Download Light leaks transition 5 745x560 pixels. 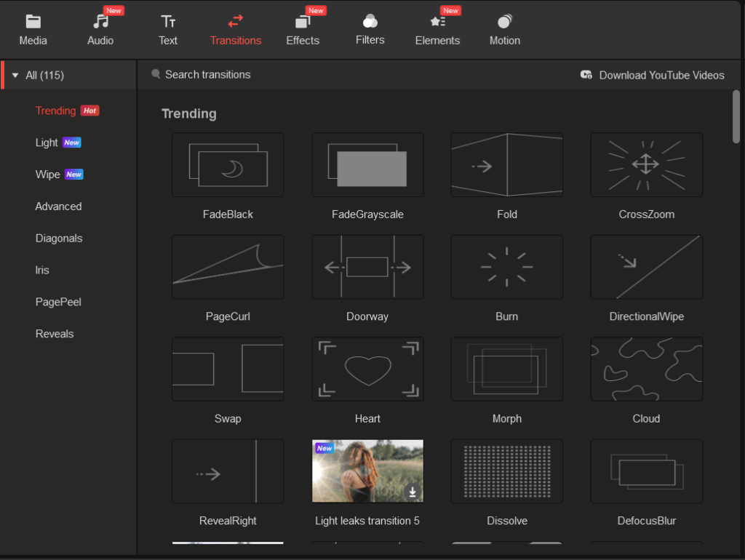point(413,492)
